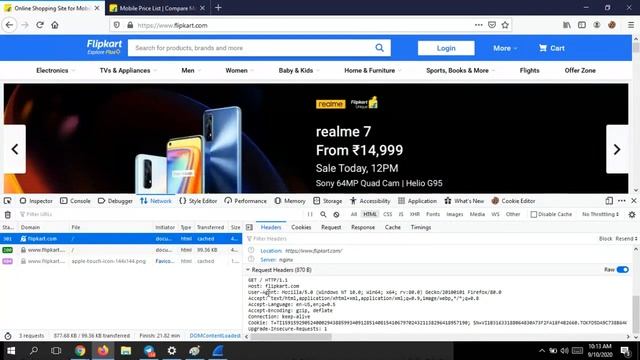The width and height of the screenshot is (640, 360).
Task: Switch to Mobile Price List browser tab
Action: point(157,8)
